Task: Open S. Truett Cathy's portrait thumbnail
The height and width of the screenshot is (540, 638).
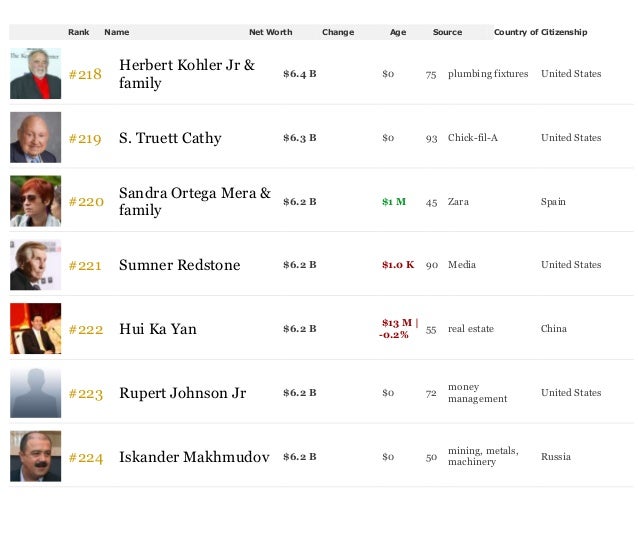Action: pyautogui.click(x=35, y=138)
